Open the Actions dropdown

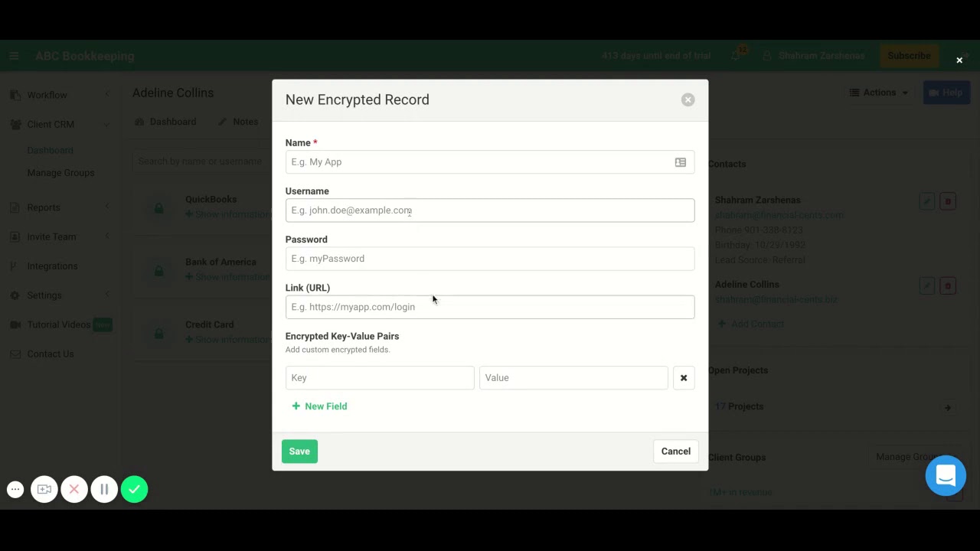click(879, 93)
